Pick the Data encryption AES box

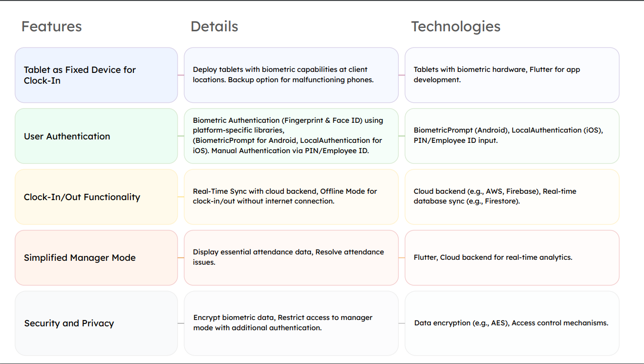512,323
